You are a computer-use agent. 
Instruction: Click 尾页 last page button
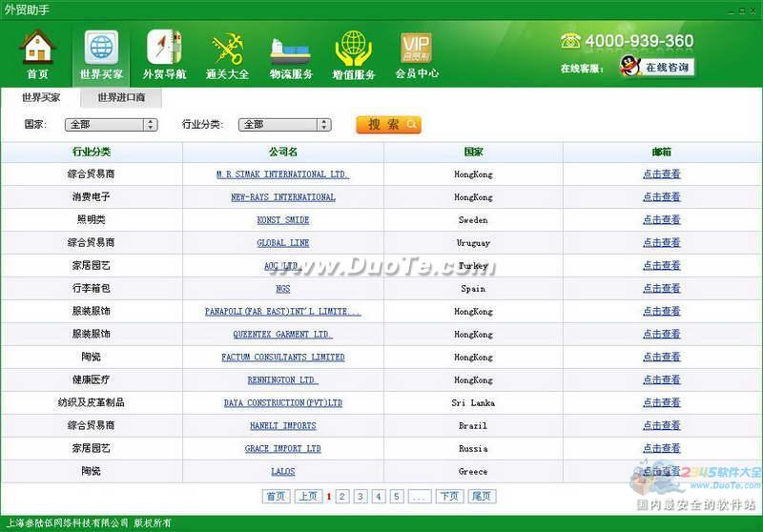(482, 496)
